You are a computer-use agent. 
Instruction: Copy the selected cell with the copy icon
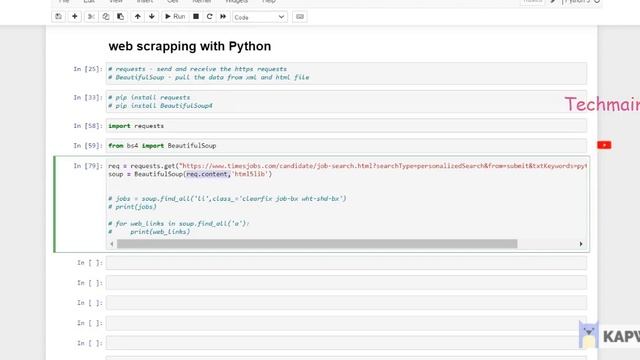tap(106, 17)
